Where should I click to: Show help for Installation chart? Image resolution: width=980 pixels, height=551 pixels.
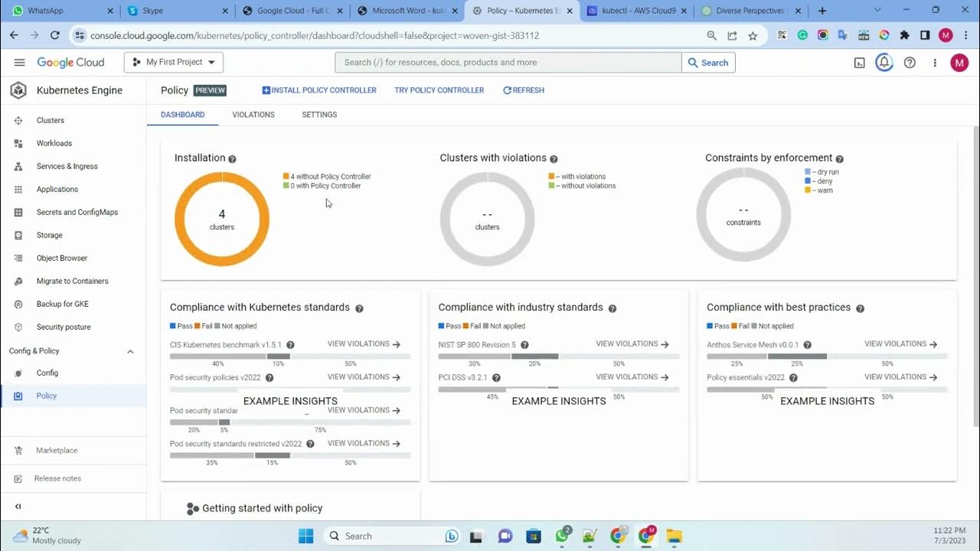(232, 159)
